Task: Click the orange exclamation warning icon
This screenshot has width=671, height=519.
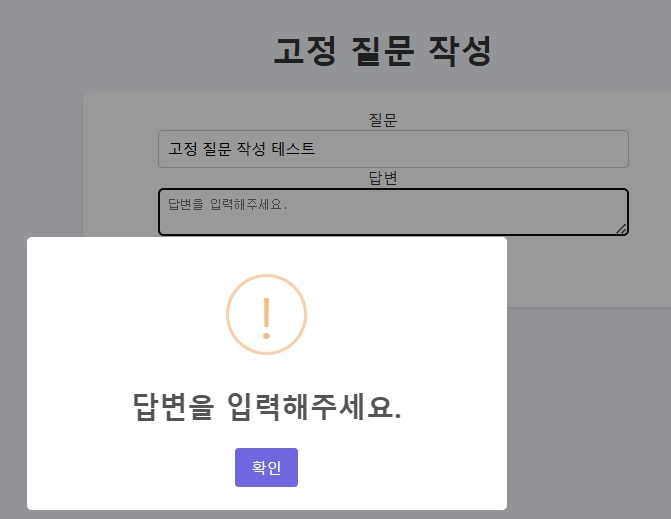Action: click(x=266, y=314)
